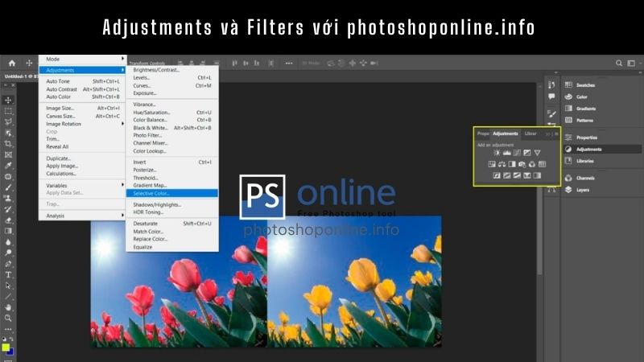Click the yellow tulips image on canvas

click(x=354, y=282)
